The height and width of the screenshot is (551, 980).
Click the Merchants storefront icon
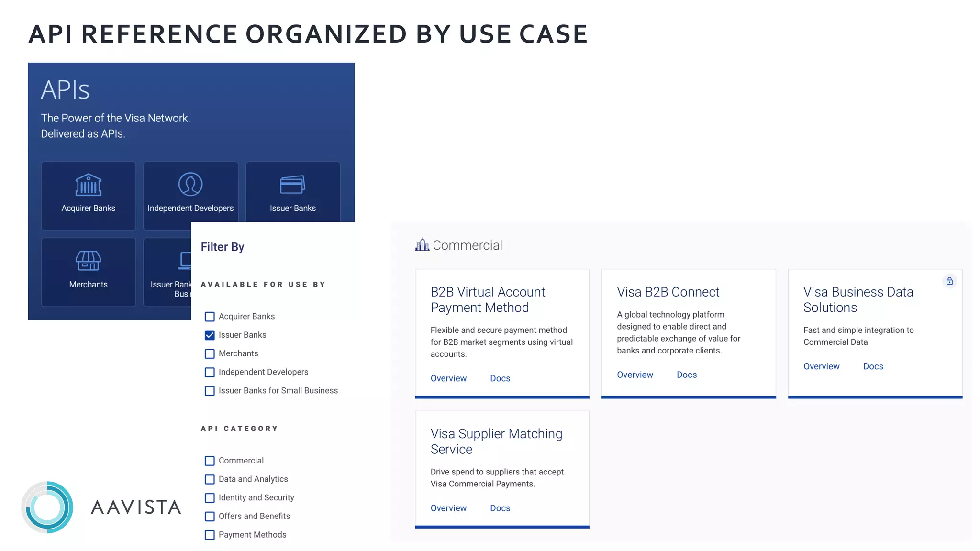89,261
